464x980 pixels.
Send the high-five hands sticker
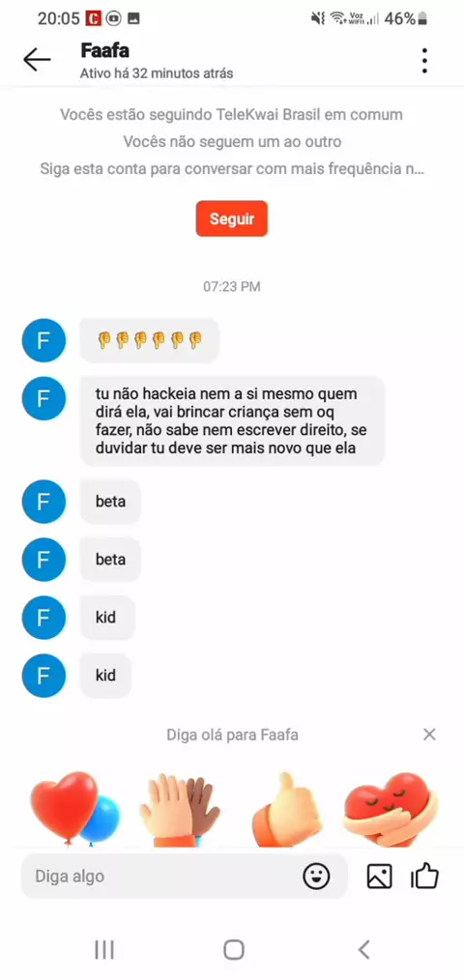[180, 810]
